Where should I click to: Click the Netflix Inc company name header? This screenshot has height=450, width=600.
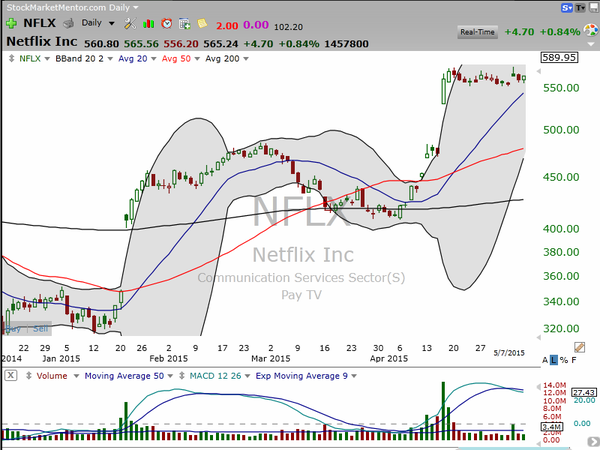pos(42,41)
